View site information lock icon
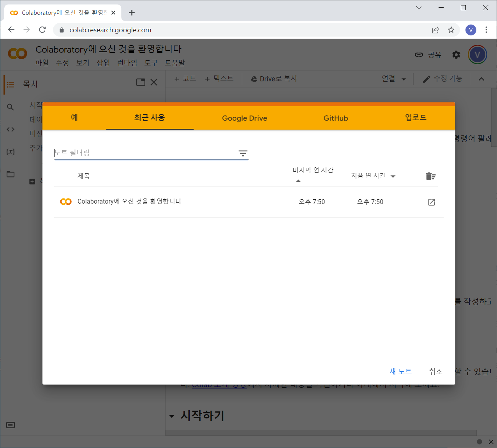497x448 pixels. pos(61,30)
